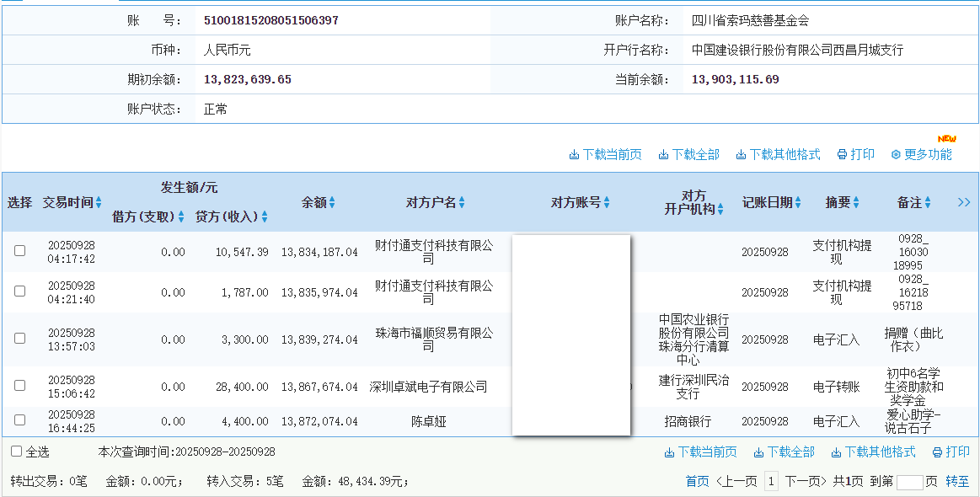Image resolution: width=980 pixels, height=497 pixels.
Task: Go to 下一页 next page link
Action: (x=808, y=482)
